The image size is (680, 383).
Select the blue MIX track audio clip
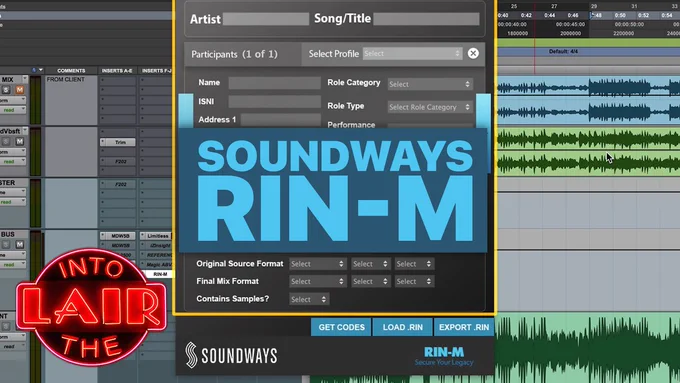coord(588,100)
